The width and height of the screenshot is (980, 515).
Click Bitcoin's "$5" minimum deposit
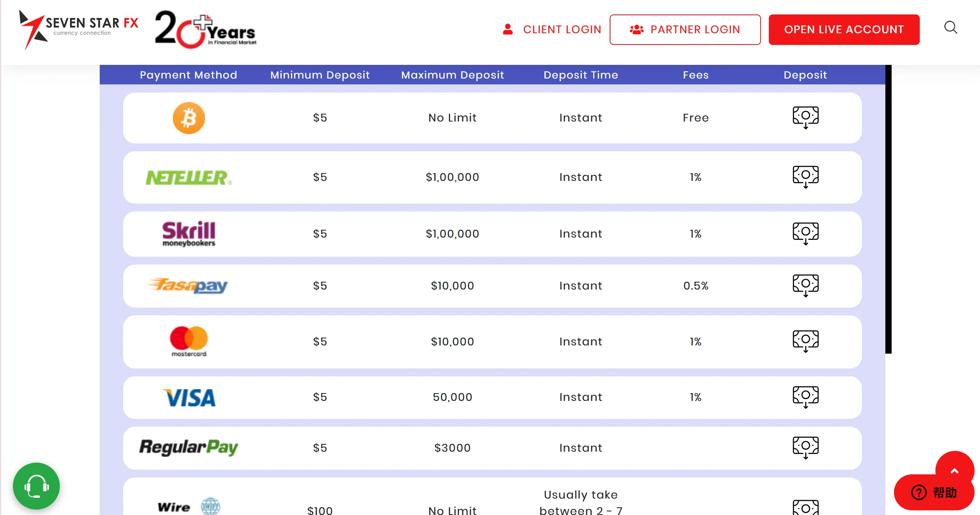(320, 118)
